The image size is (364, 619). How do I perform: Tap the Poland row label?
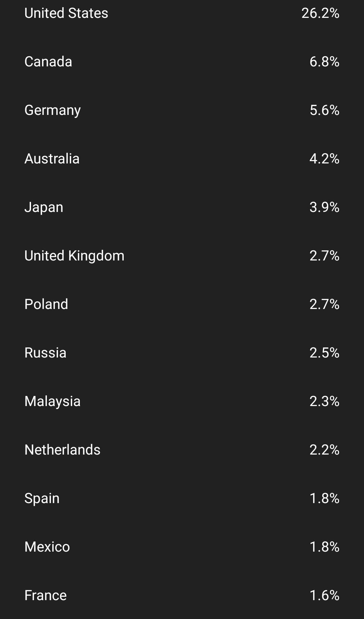46,305
